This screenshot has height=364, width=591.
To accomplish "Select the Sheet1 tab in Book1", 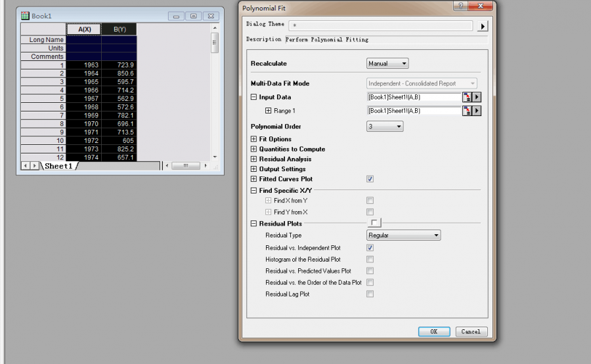I will pyautogui.click(x=58, y=166).
